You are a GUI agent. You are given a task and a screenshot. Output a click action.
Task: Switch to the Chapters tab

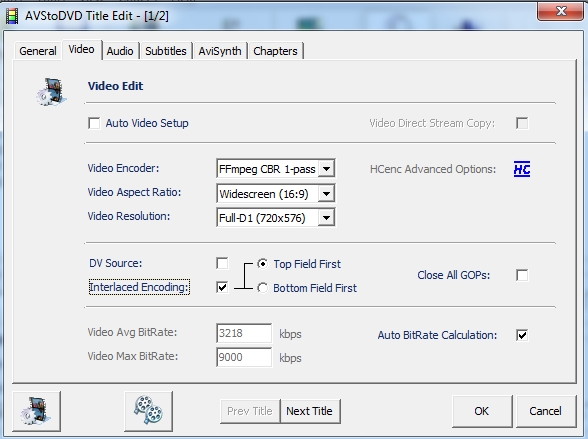[x=276, y=51]
